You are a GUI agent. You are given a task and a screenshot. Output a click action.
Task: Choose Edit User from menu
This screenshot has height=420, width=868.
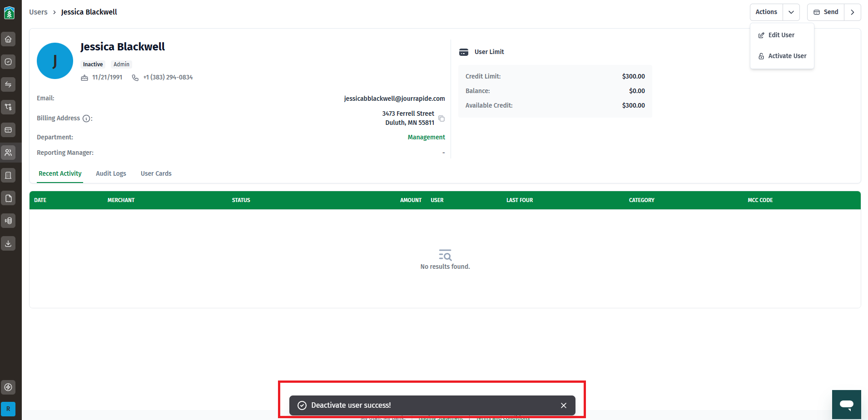pos(782,35)
